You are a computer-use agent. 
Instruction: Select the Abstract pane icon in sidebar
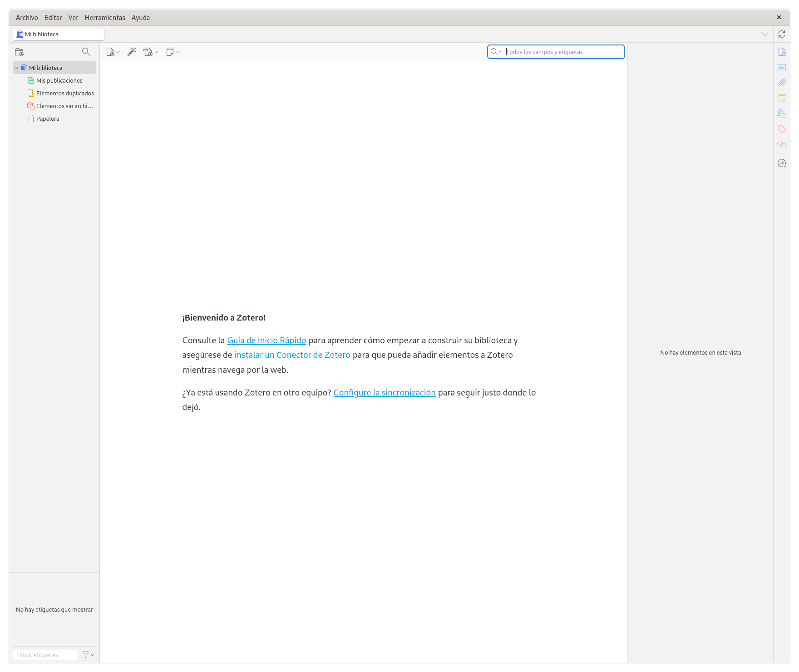[x=782, y=67]
